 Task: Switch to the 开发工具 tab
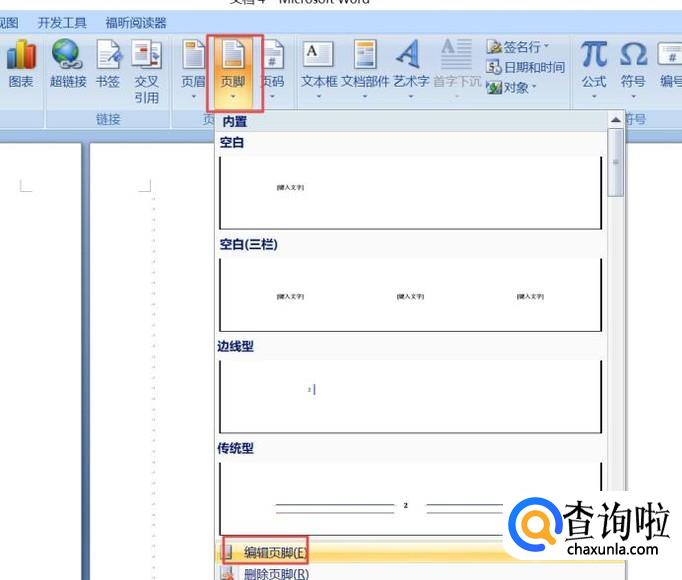62,23
